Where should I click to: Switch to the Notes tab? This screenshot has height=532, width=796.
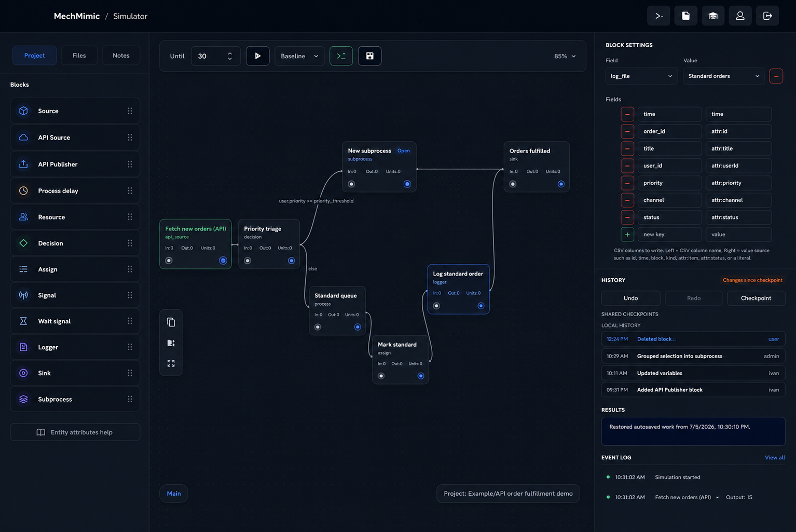121,56
